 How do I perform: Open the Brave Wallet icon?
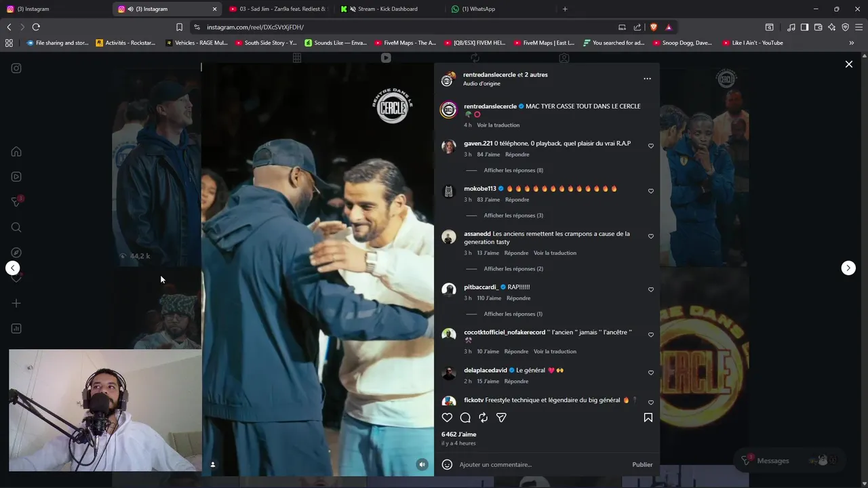pyautogui.click(x=818, y=27)
